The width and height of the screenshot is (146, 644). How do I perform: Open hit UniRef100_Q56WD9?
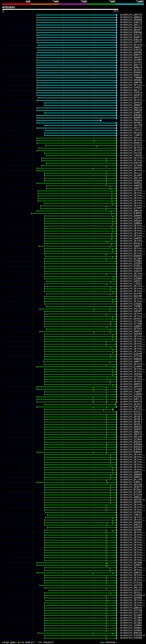point(131,20)
